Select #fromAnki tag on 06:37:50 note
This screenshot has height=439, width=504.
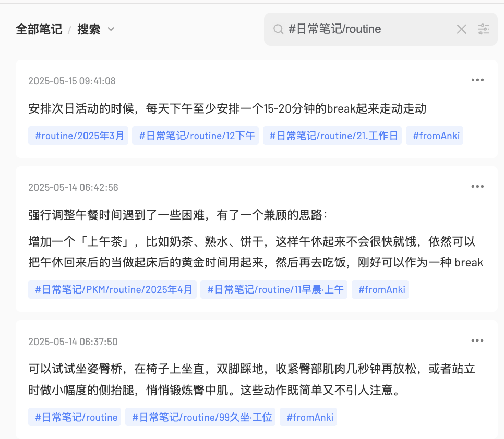(x=308, y=417)
